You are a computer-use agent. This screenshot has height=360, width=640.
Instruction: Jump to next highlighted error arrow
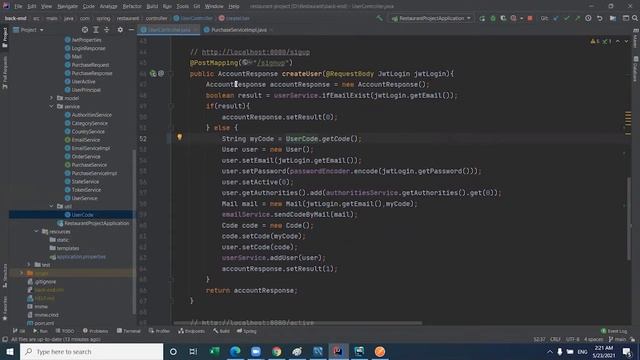pyautogui.click(x=626, y=41)
